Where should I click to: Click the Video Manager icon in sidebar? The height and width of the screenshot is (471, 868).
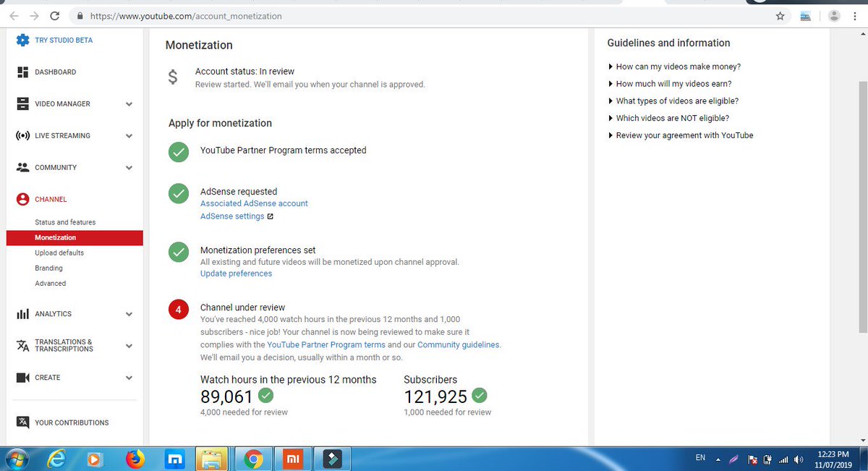(x=22, y=103)
